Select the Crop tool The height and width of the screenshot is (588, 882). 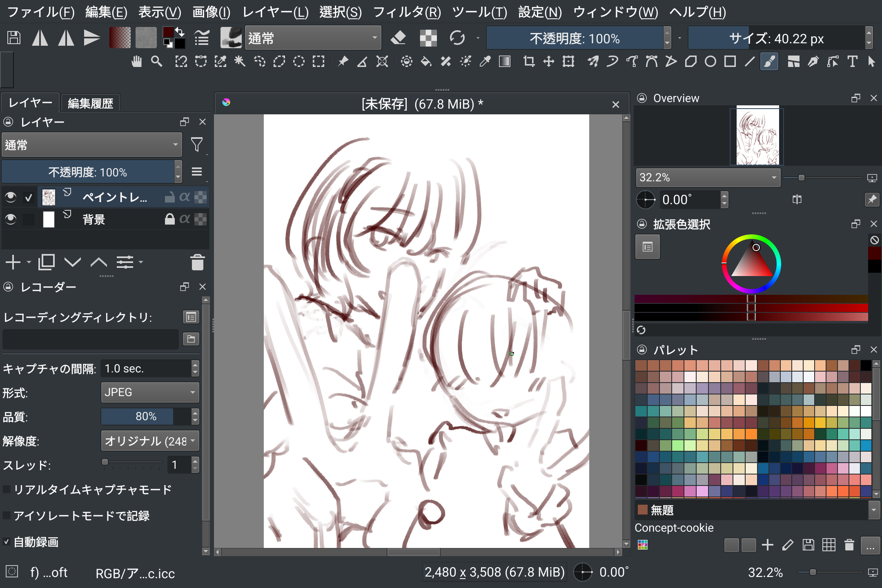tap(529, 62)
